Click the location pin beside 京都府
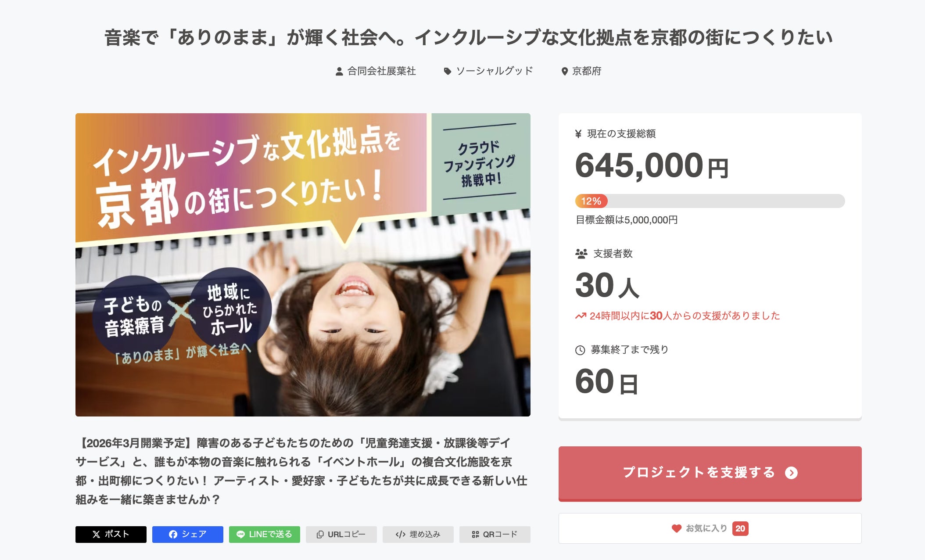925x560 pixels. 565,71
